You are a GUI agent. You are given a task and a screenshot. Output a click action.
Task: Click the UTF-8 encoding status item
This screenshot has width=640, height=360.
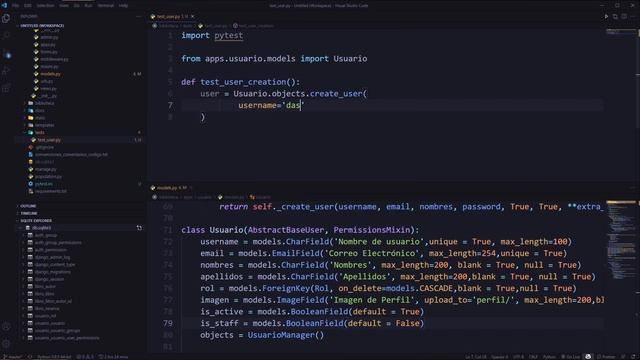(x=518, y=357)
